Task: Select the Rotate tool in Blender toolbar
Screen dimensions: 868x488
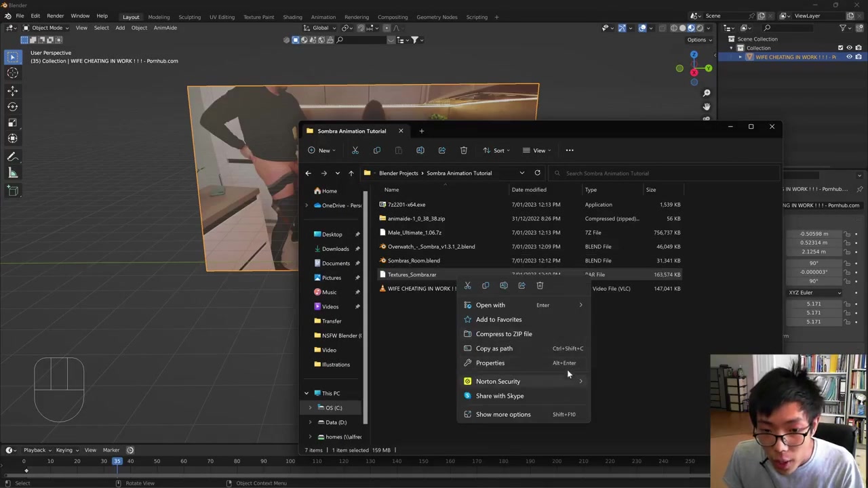Action: pyautogui.click(x=12, y=106)
